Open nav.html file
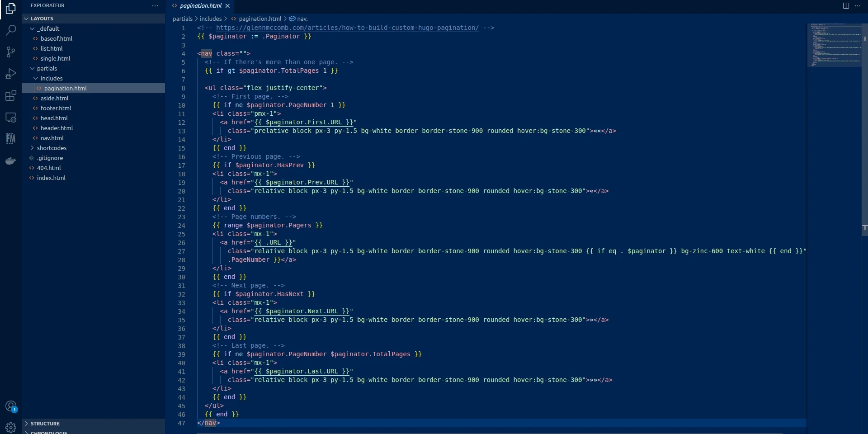 coord(94,138)
